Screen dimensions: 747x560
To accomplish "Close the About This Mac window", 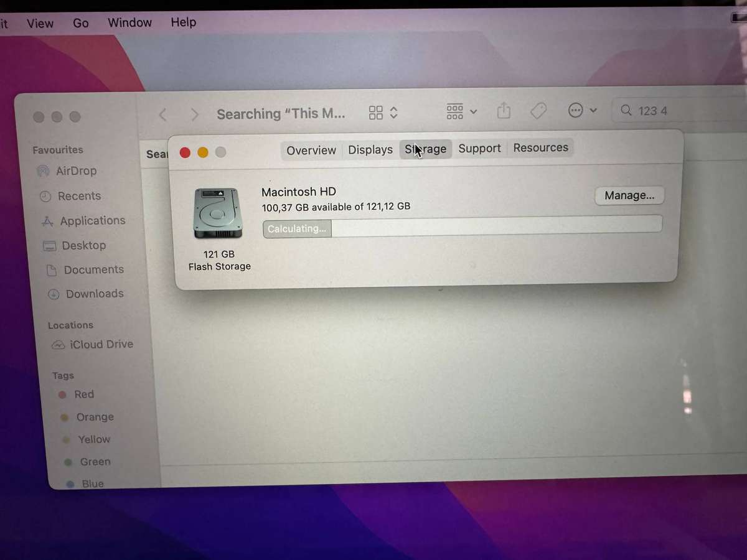I will [185, 153].
